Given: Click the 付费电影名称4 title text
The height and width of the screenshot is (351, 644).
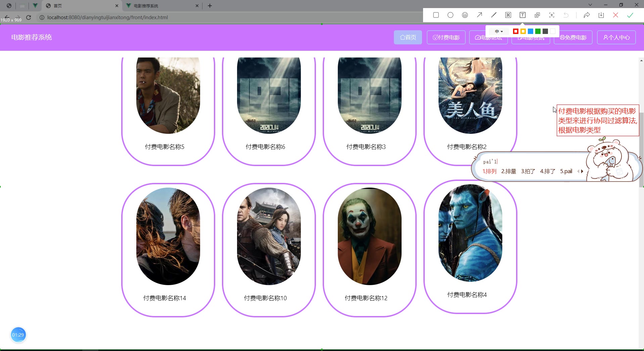Looking at the screenshot, I should point(467,295).
